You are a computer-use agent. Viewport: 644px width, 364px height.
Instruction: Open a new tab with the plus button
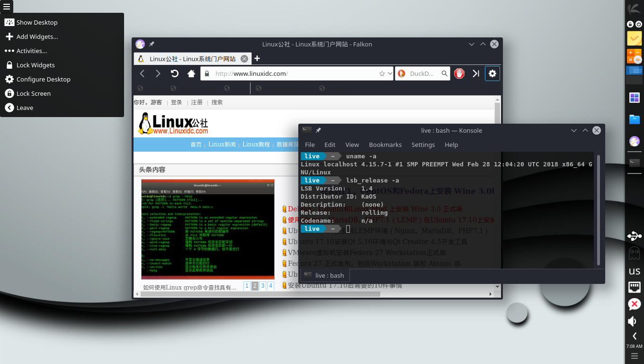(257, 59)
